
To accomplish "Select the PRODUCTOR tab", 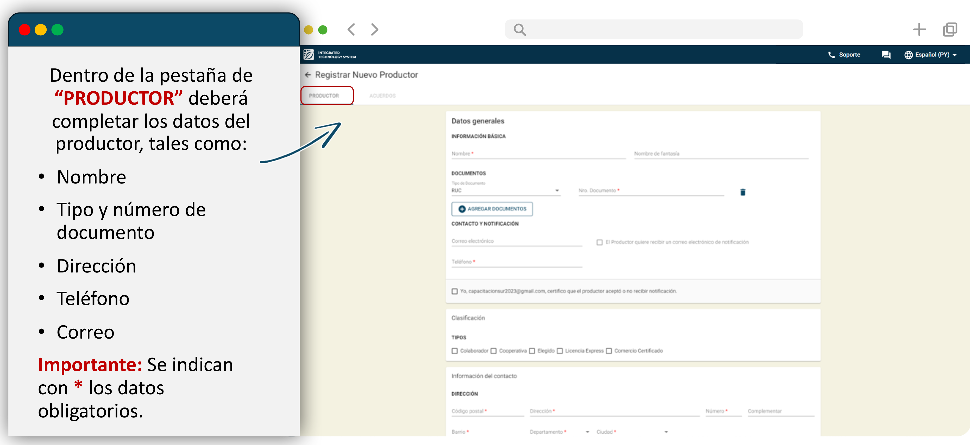I will point(324,96).
